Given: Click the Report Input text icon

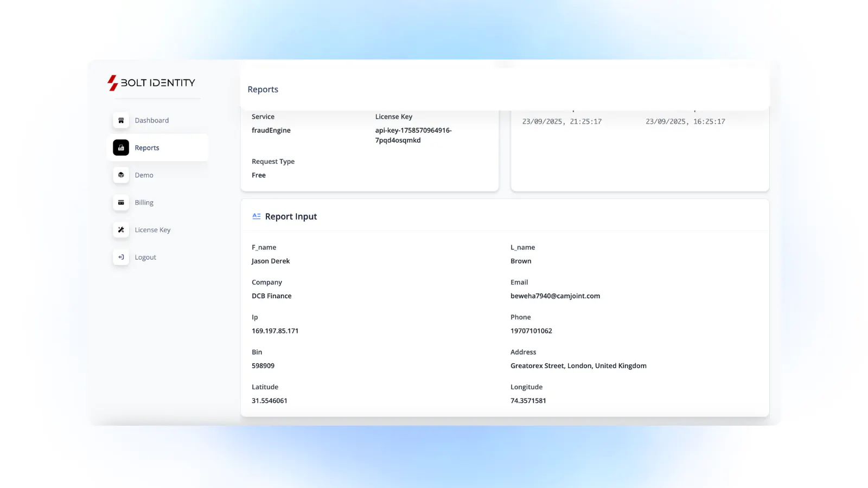Looking at the screenshot, I should click(257, 216).
